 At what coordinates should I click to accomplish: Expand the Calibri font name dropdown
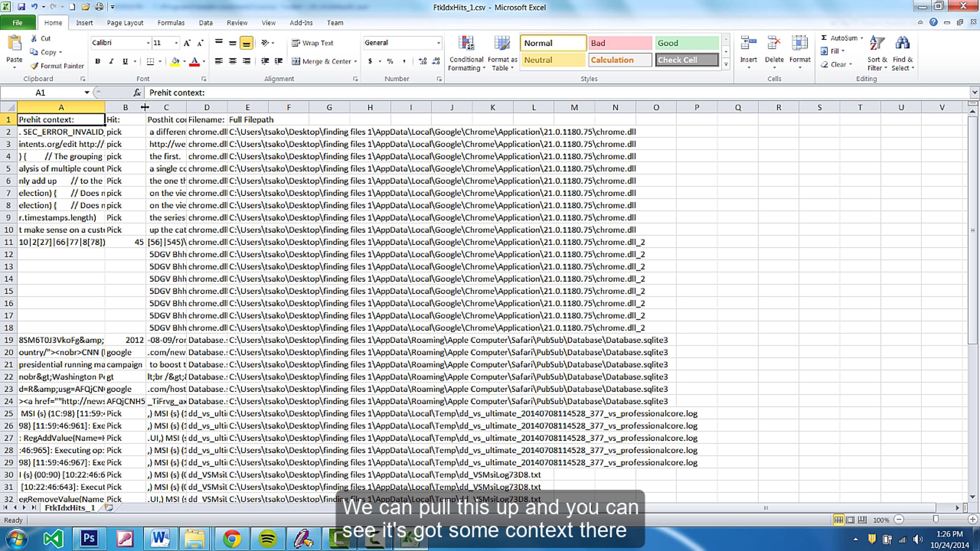[x=148, y=43]
